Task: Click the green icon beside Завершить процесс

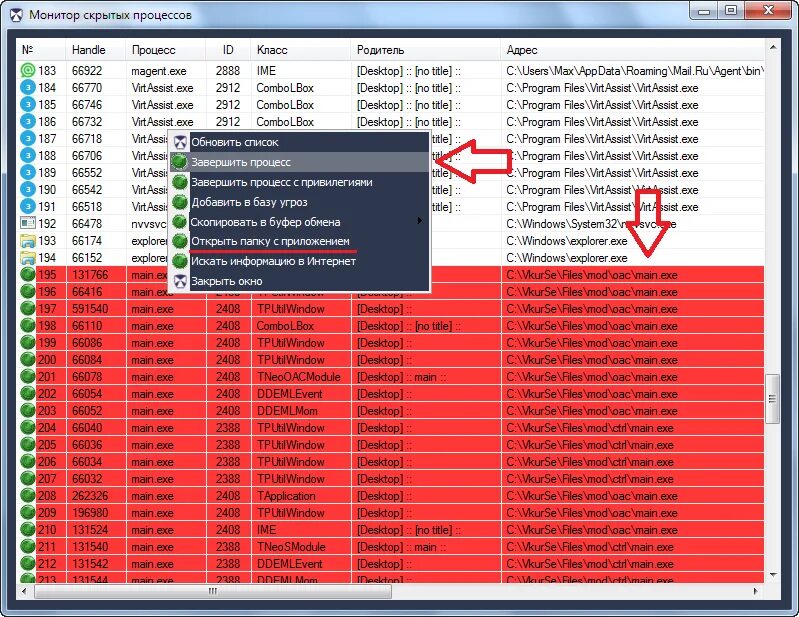Action: click(x=179, y=162)
